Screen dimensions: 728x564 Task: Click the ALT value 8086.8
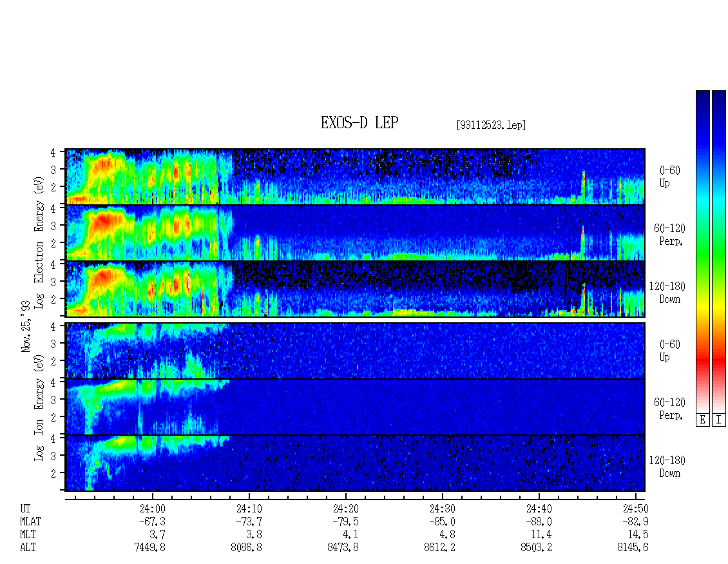pos(247,547)
